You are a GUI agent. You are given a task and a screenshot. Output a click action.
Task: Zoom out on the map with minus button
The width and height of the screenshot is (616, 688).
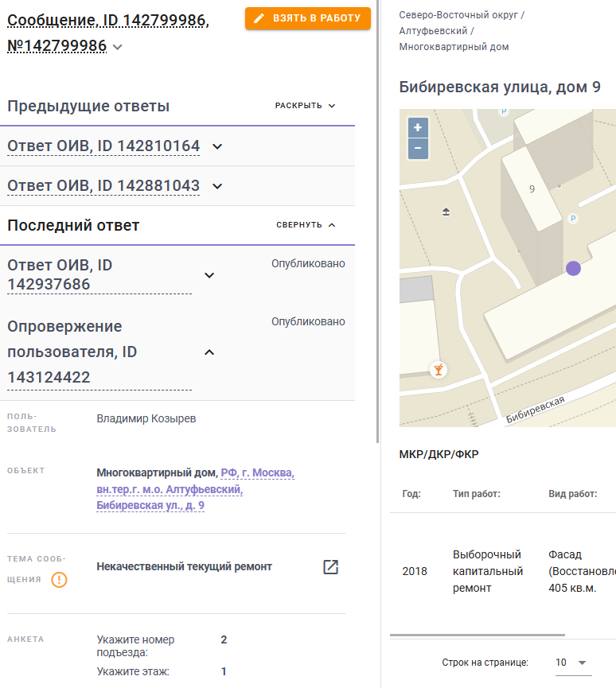click(418, 148)
